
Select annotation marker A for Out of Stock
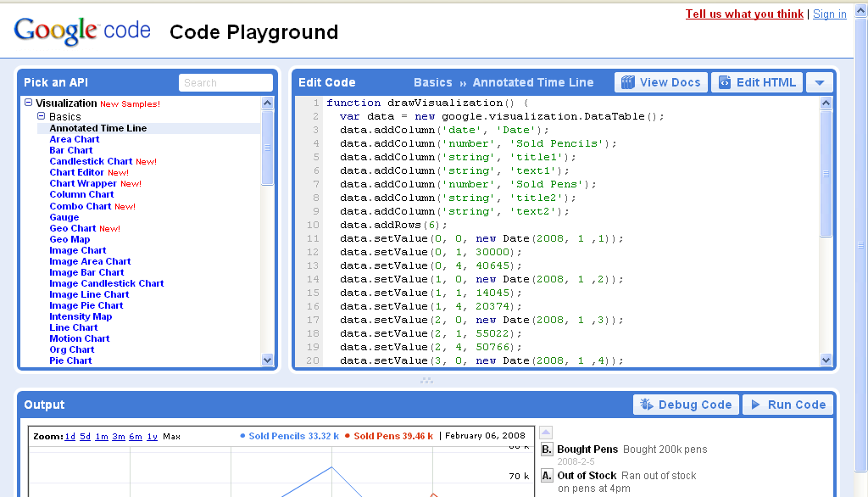pos(547,476)
